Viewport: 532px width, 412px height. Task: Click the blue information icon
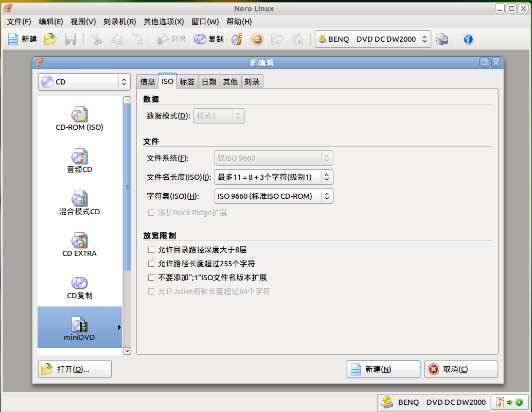(468, 40)
